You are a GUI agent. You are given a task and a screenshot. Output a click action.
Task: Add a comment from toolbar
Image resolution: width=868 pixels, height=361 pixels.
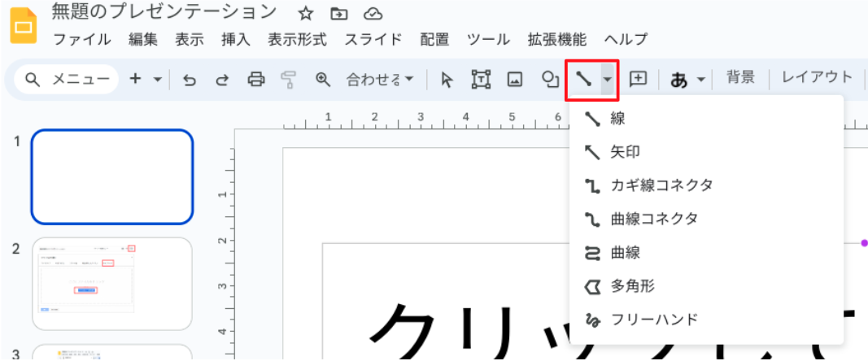pyautogui.click(x=639, y=79)
